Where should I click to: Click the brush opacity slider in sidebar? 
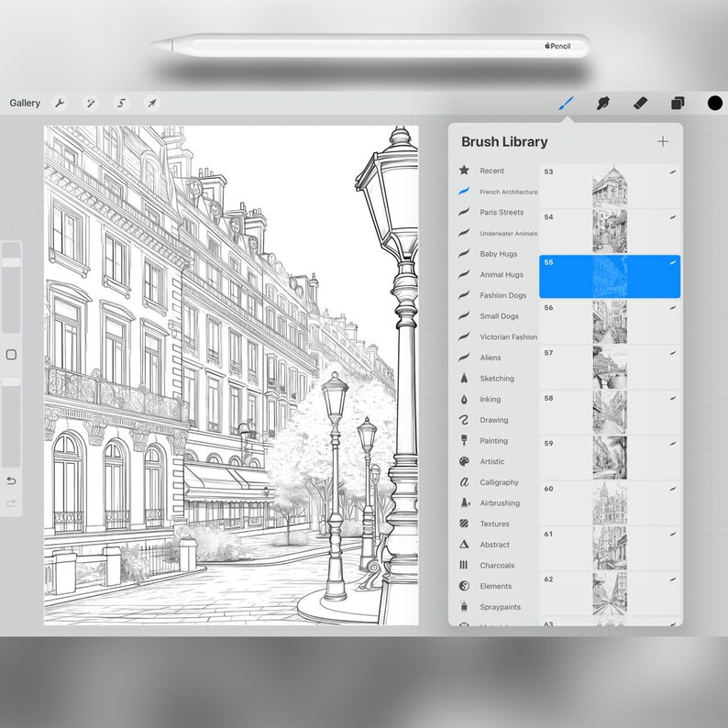11,422
